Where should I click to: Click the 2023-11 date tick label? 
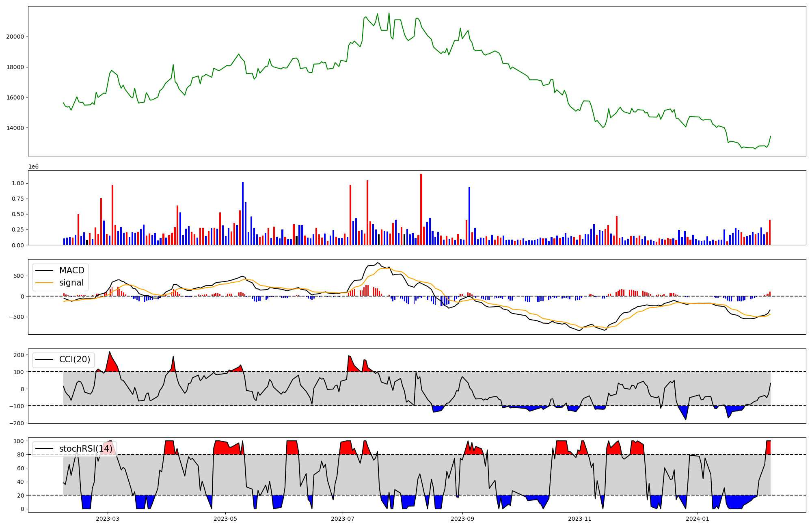(580, 519)
